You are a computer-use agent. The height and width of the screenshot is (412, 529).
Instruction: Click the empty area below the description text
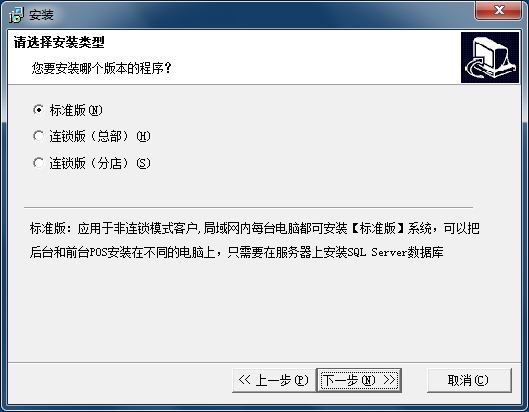(263, 310)
